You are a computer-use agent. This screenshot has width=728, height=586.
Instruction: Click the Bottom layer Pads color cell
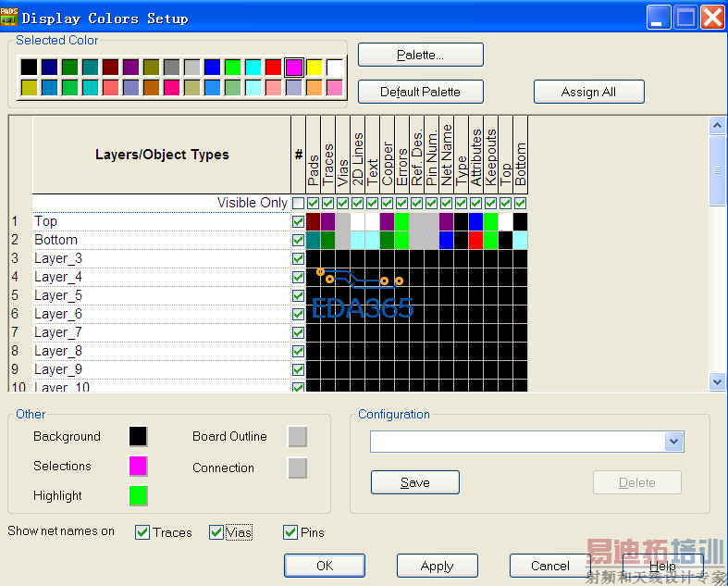click(313, 241)
